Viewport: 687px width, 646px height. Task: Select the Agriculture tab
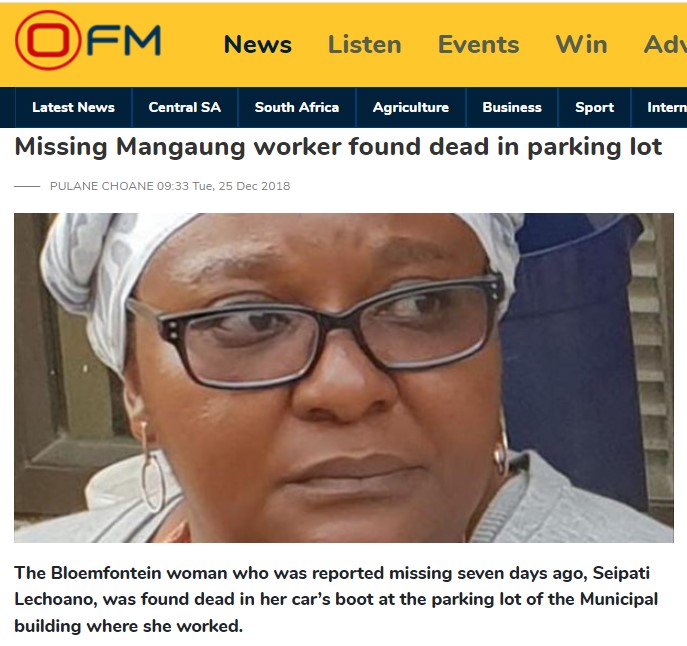tap(411, 107)
